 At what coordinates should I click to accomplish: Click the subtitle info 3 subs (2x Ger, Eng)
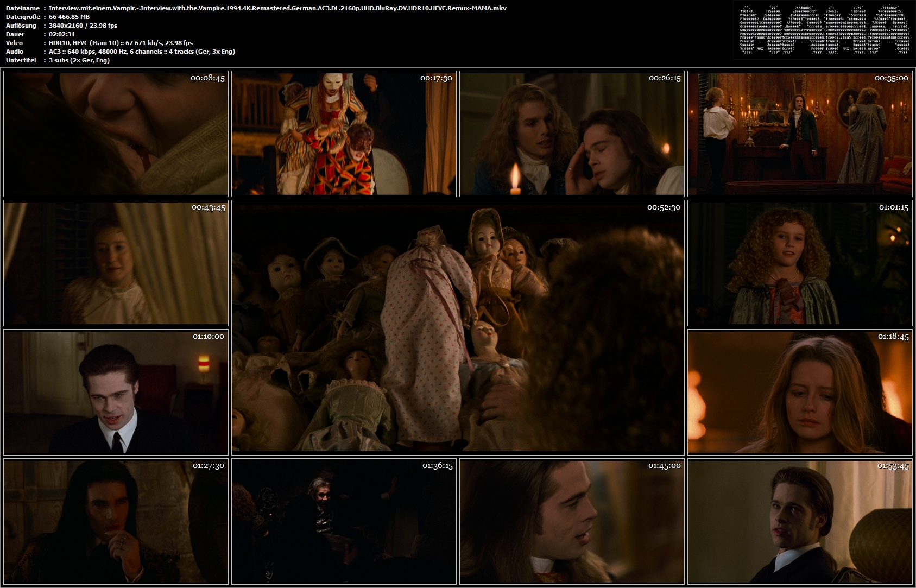coord(79,60)
